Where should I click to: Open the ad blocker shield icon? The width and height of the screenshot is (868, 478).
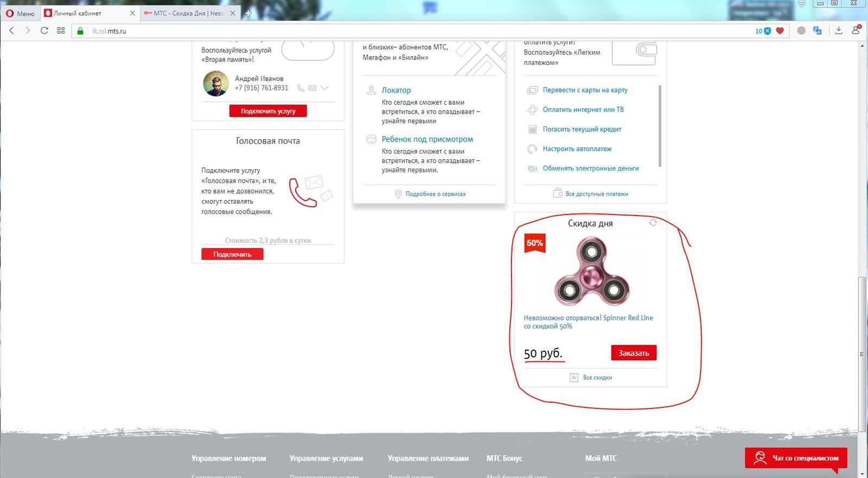[767, 31]
